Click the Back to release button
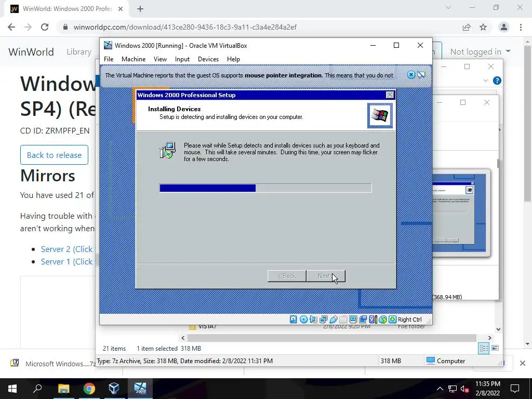532x399 pixels. tap(54, 155)
